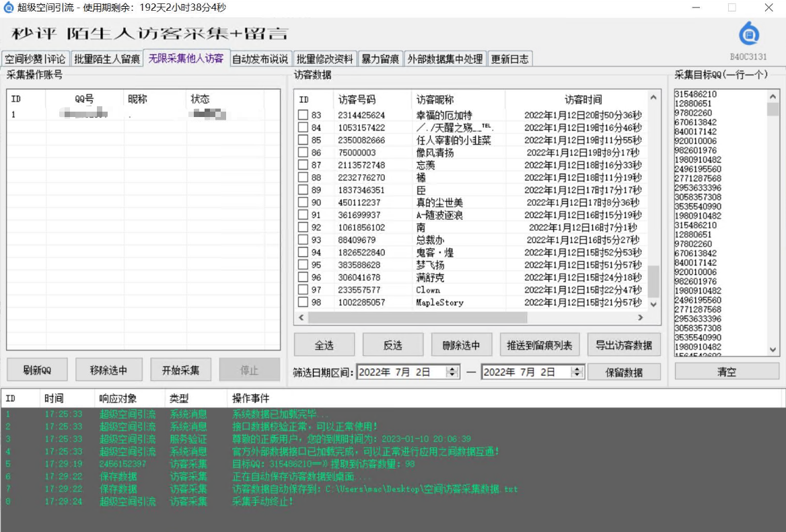Decrease the end date spinner down arrow
This screenshot has height=532, width=786.
[577, 375]
